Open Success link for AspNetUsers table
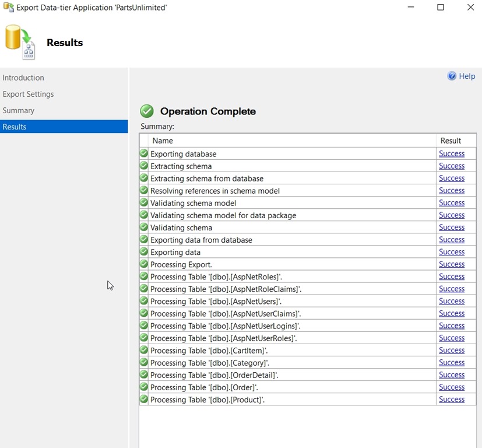This screenshot has height=448, width=482. point(452,301)
